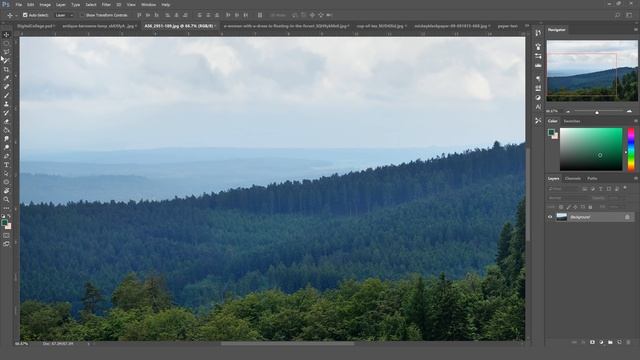
Task: Select the Brush tool
Action: (x=6, y=95)
